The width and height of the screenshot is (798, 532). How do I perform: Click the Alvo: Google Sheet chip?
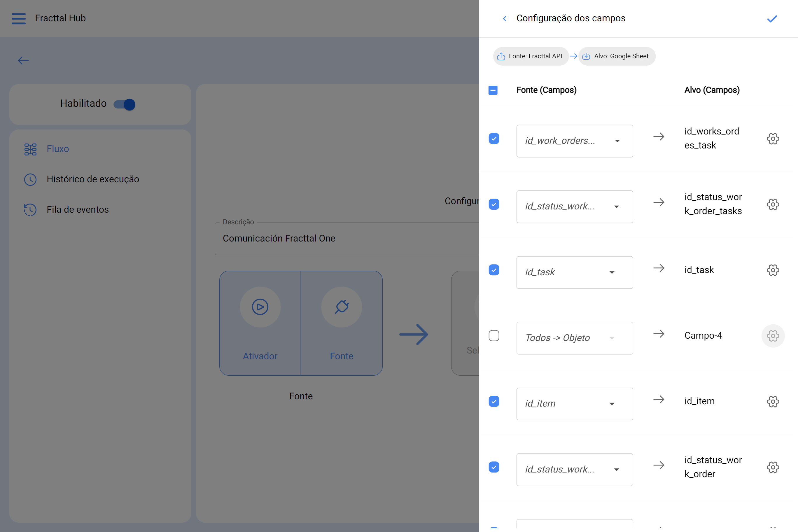click(617, 56)
